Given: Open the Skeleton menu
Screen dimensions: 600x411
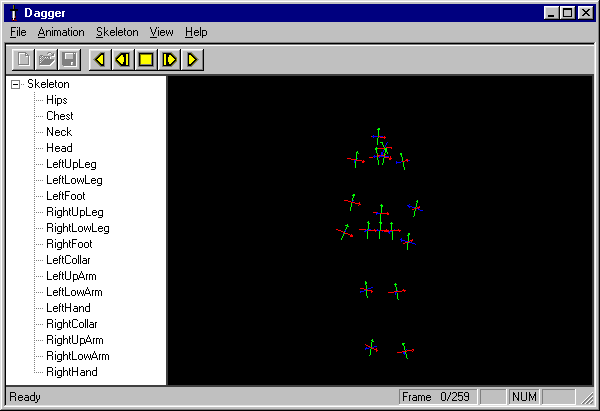Looking at the screenshot, I should pyautogui.click(x=117, y=32).
